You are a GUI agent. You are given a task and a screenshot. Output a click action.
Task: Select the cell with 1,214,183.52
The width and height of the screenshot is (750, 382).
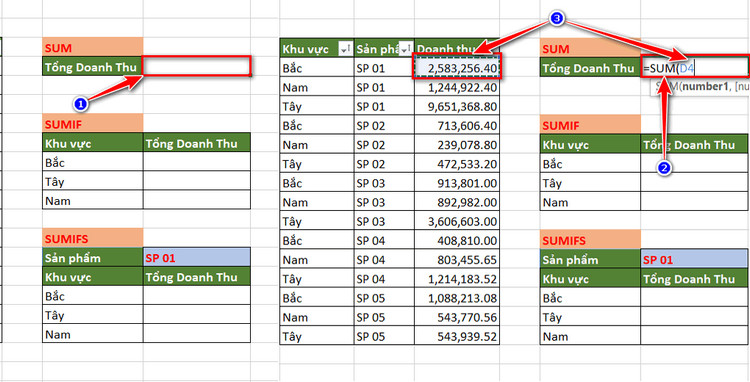point(457,279)
